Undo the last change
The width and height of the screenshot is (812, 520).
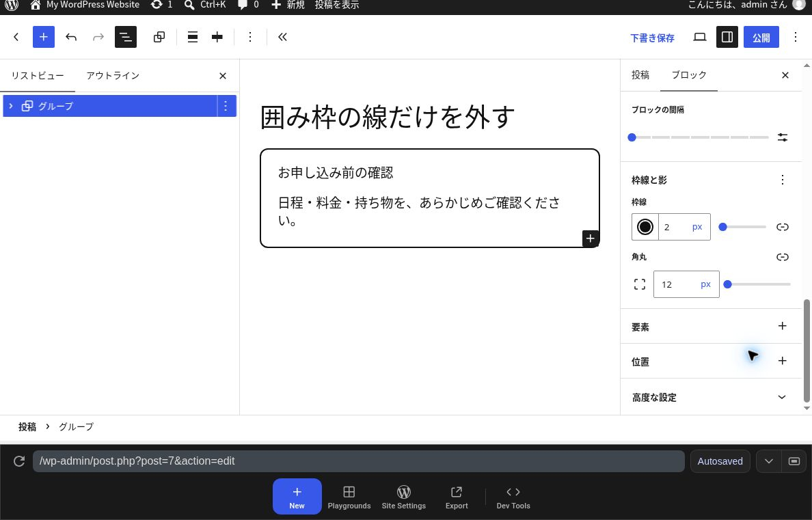71,37
